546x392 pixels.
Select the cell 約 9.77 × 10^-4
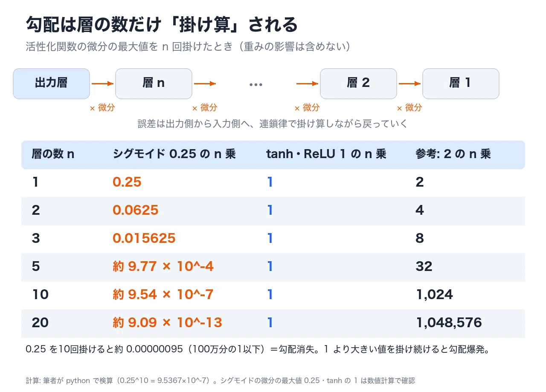click(x=163, y=267)
